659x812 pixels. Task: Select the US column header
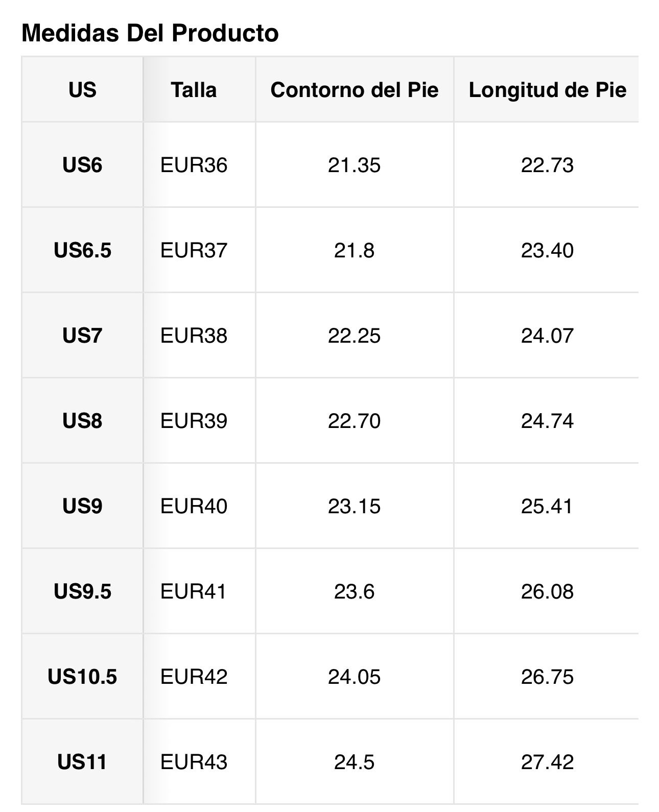tap(82, 90)
